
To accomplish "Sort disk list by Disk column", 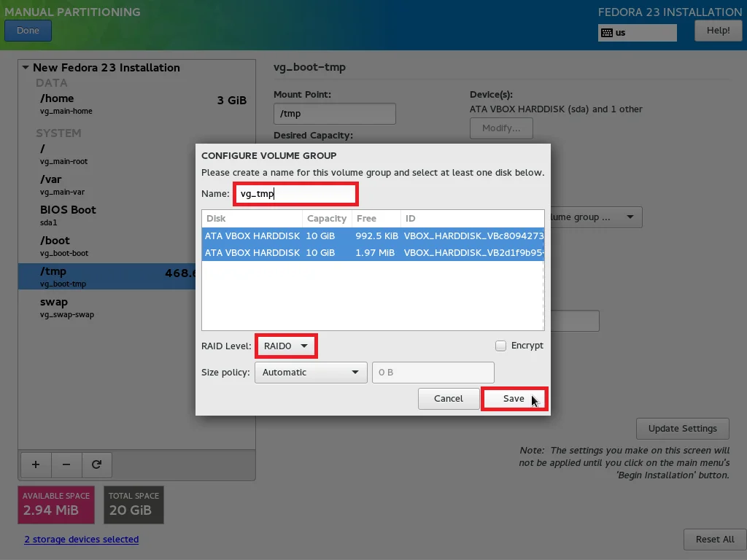I will click(x=252, y=219).
